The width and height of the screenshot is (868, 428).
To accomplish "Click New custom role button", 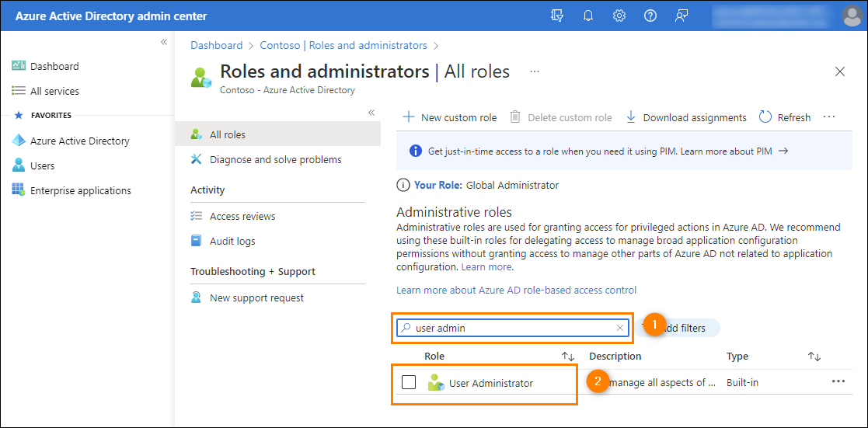I will click(449, 117).
